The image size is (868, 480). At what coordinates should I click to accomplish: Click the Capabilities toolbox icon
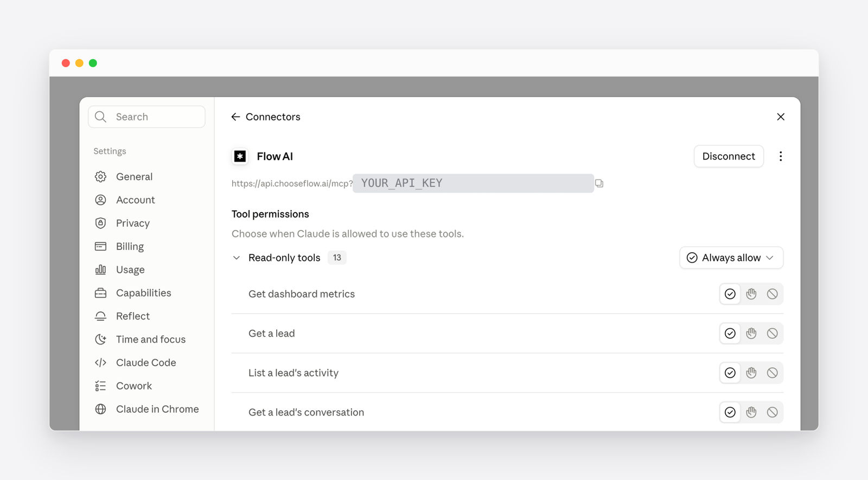tap(100, 293)
